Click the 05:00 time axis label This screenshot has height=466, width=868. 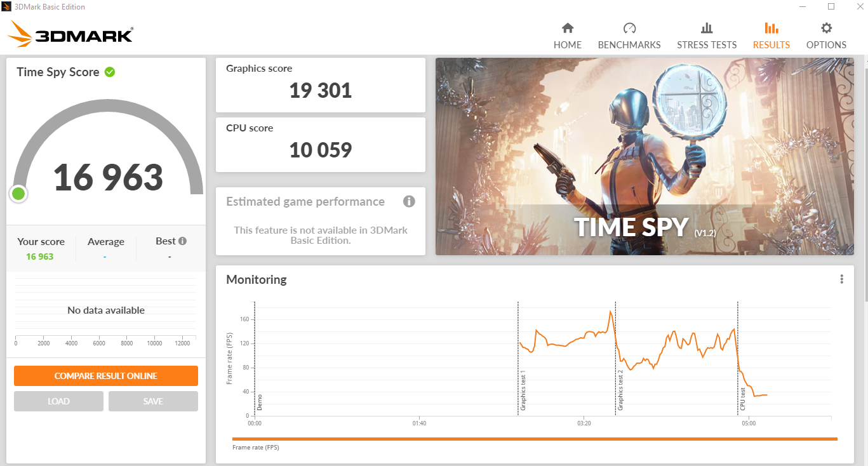coord(749,423)
